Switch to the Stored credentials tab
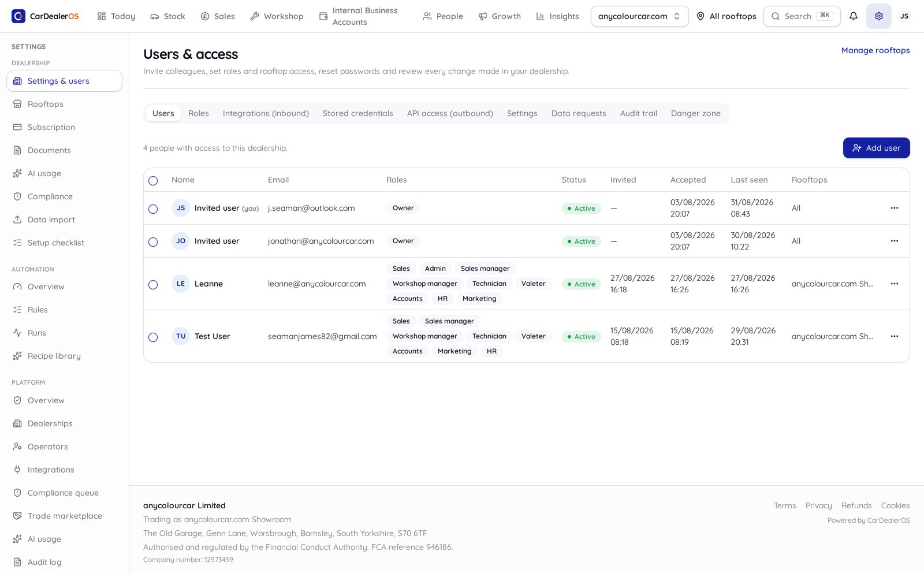Viewport: 924px width, 573px height. coord(357,113)
